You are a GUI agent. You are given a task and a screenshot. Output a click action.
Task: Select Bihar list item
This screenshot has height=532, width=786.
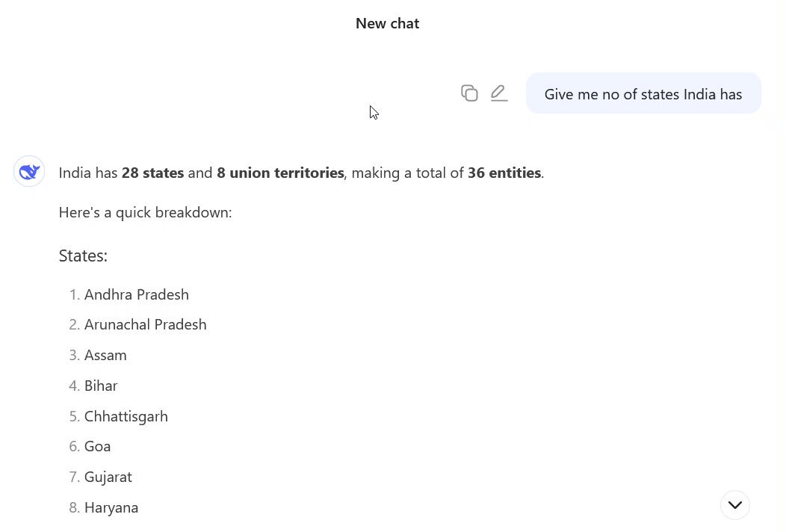101,386
